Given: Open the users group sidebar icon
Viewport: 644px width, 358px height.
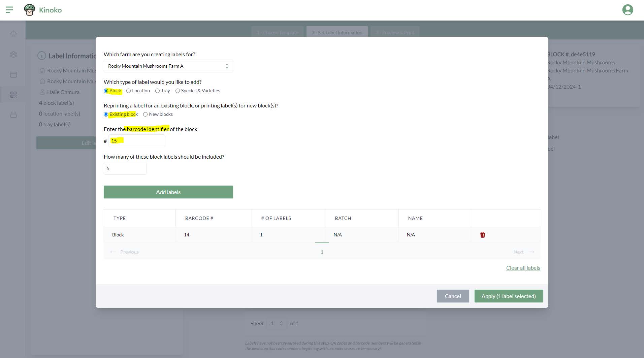Looking at the screenshot, I should pyautogui.click(x=13, y=54).
